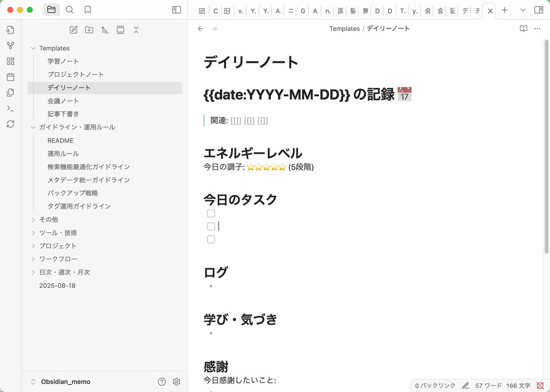550x392 pixels.
Task: Open a new tab with plus
Action: pos(505,10)
